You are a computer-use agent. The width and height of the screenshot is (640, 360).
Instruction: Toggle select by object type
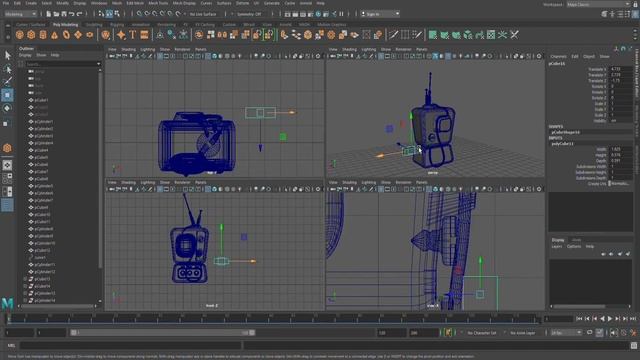(109, 14)
